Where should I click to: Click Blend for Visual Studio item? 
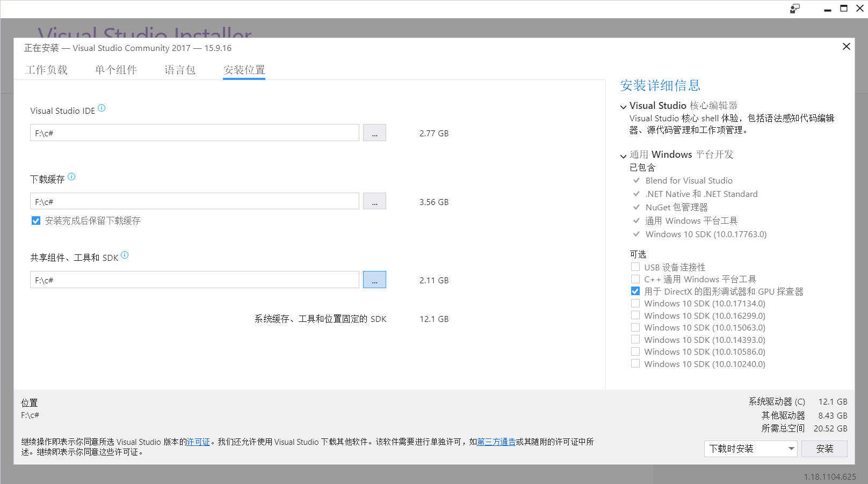click(x=689, y=181)
